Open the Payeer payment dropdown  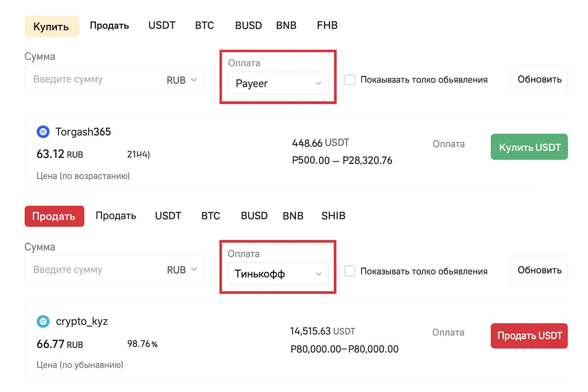click(278, 83)
